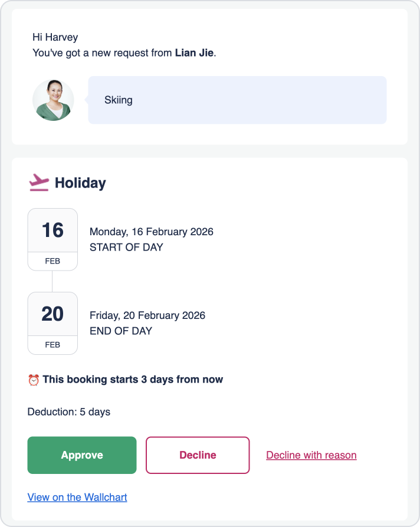Open the Decline with reason link
Image resolution: width=420 pixels, height=527 pixels.
pos(311,455)
